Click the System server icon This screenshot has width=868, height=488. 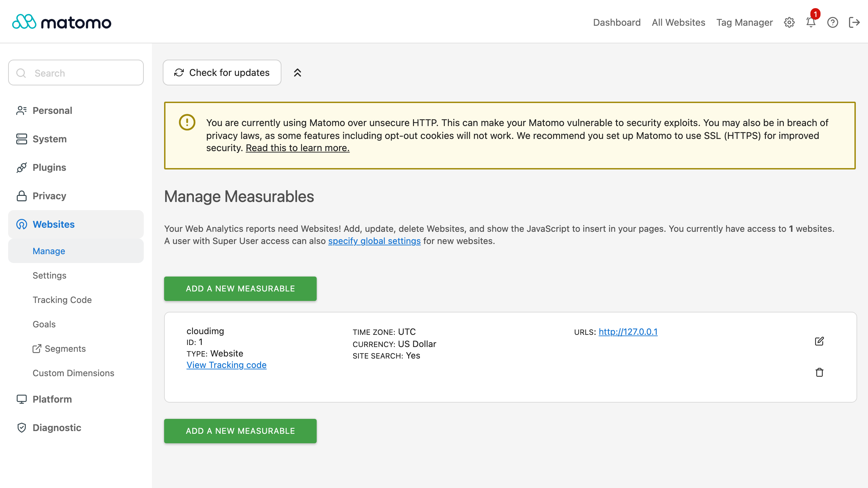click(21, 139)
